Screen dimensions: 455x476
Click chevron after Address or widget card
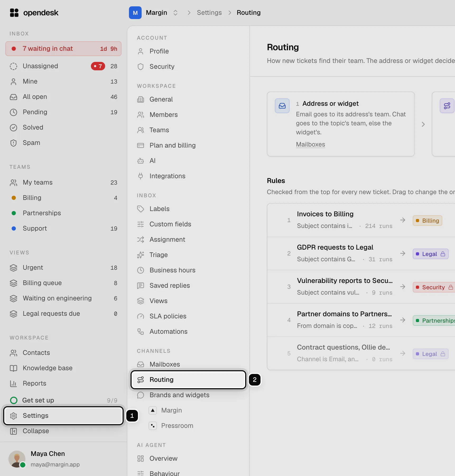423,124
